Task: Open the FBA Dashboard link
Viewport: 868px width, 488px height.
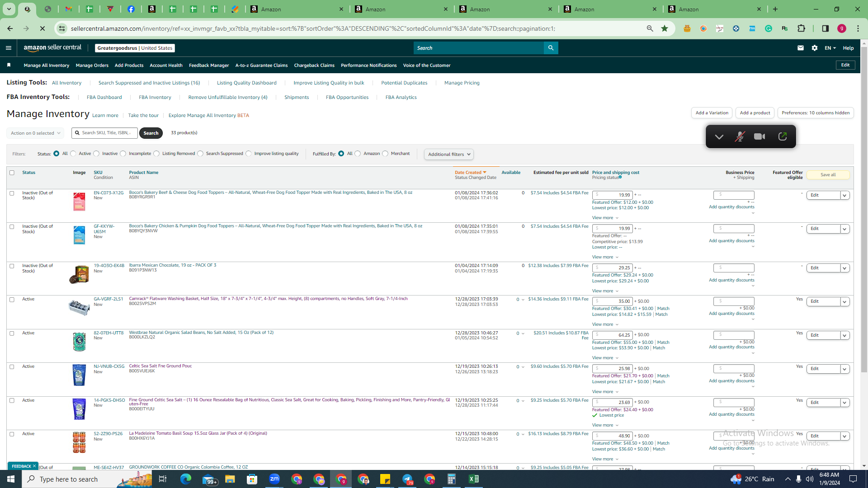Action: click(x=104, y=98)
